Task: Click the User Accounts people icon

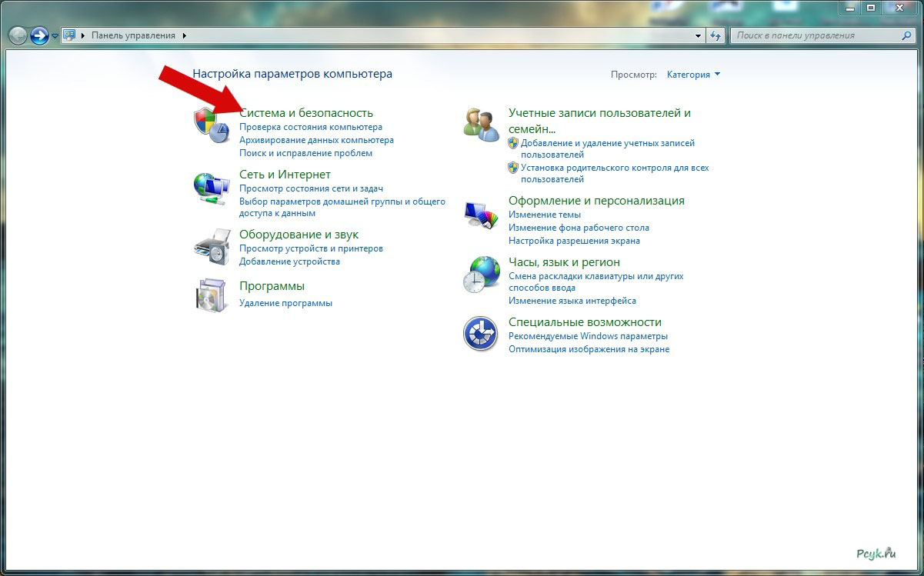Action: 482,124
